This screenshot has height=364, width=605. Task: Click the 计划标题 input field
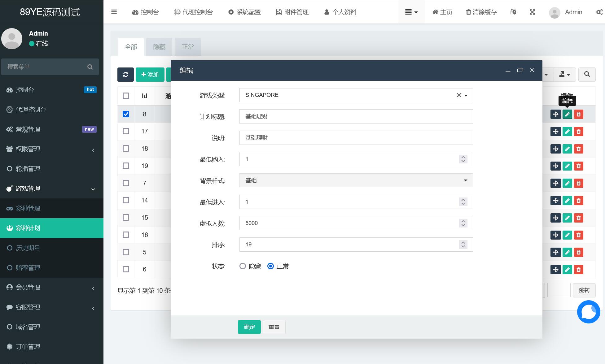(x=356, y=117)
